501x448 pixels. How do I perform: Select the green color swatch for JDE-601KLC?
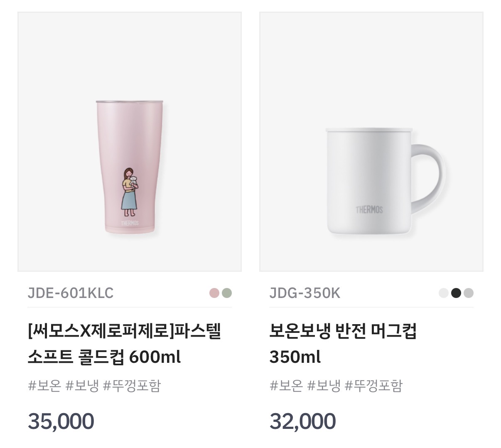[x=227, y=293]
